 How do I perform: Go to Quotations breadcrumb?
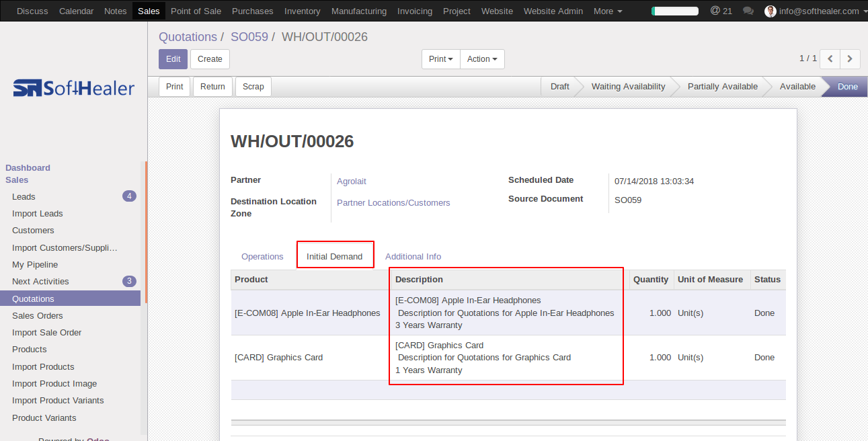click(188, 37)
